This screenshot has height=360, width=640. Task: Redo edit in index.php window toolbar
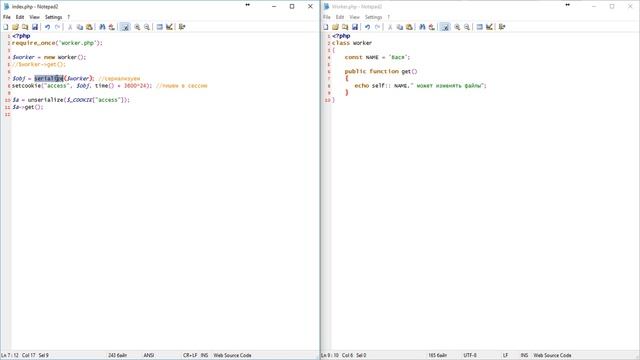click(x=57, y=27)
